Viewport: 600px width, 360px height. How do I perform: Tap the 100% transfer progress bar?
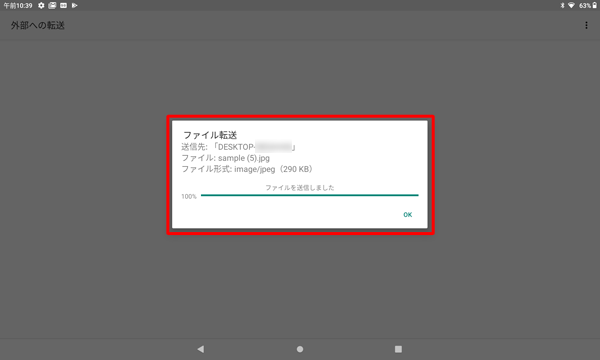point(310,195)
